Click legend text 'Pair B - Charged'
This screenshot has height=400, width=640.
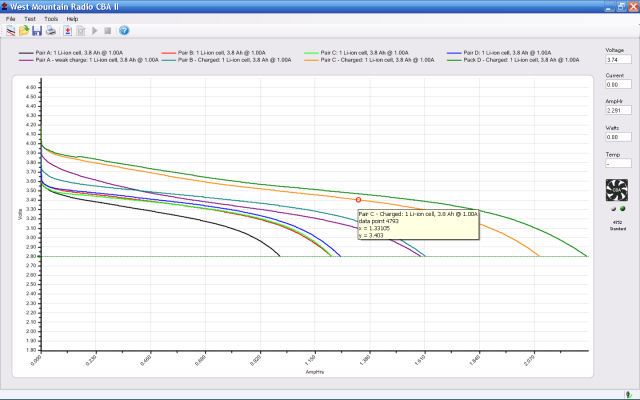point(199,60)
